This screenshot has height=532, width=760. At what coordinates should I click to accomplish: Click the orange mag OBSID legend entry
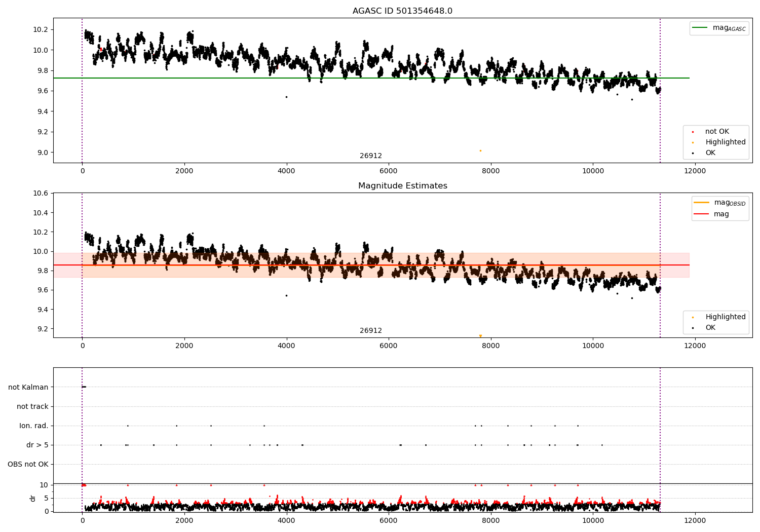coord(720,203)
